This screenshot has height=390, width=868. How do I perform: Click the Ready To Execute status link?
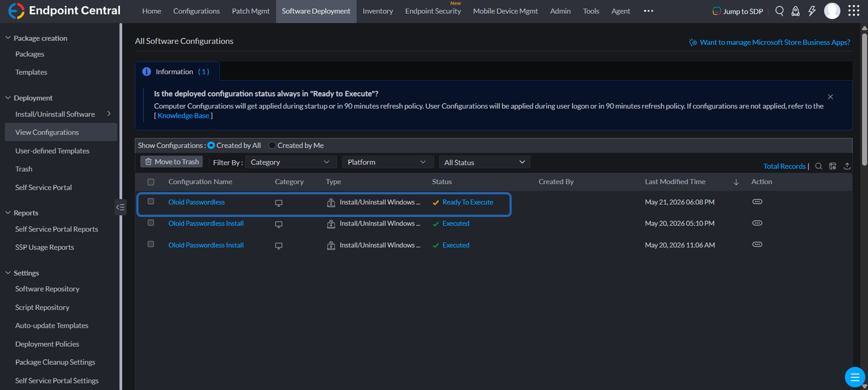click(468, 202)
